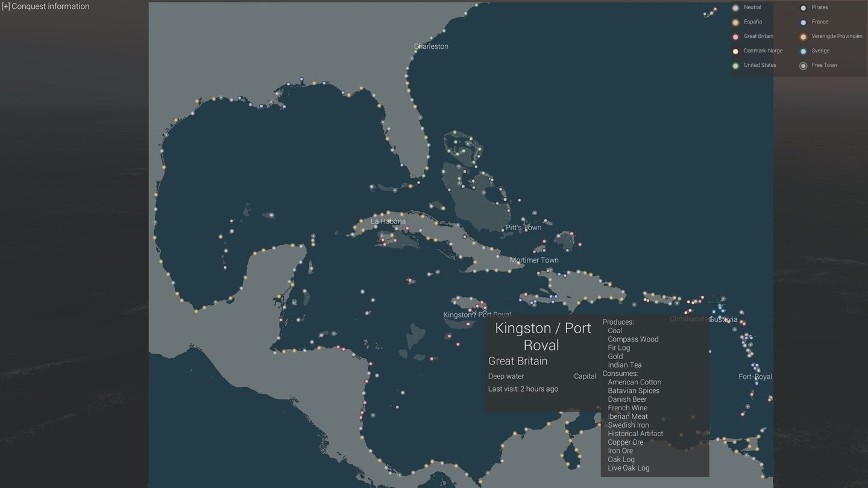Click Batavian Spices in Consumes list
Image resolution: width=868 pixels, height=488 pixels.
(x=634, y=390)
